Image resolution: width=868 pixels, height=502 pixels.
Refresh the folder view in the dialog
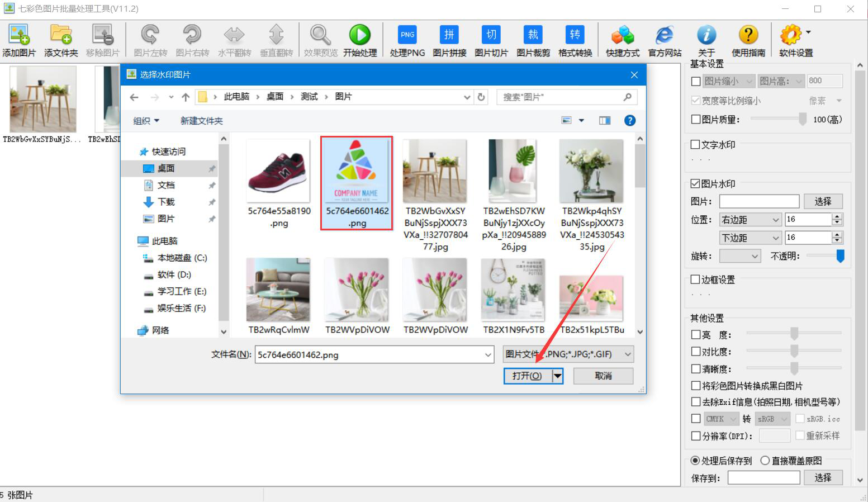point(481,97)
